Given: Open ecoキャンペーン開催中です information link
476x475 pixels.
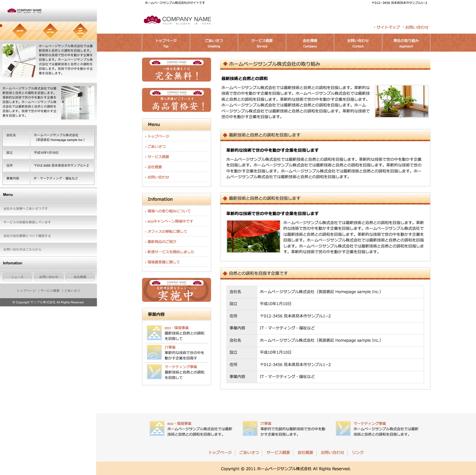Looking at the screenshot, I should [x=170, y=221].
